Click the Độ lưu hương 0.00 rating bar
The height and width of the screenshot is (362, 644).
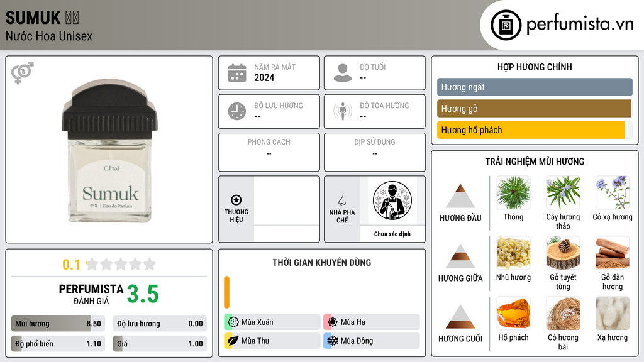click(160, 324)
